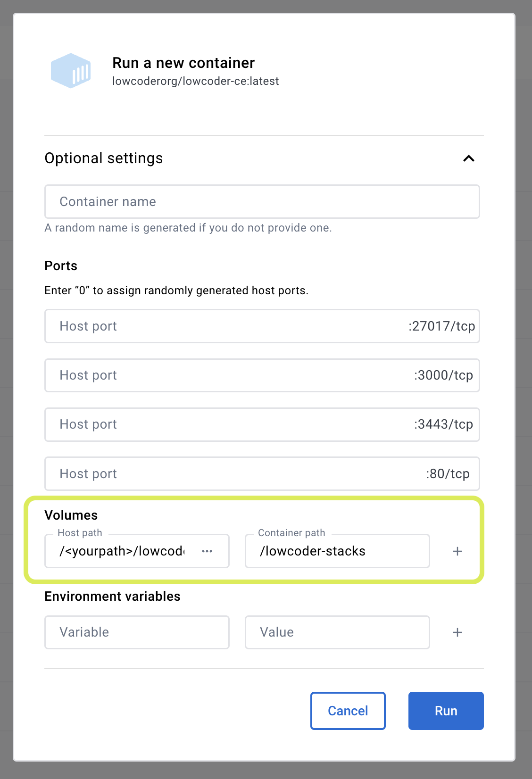Click the container image icon

point(71,71)
